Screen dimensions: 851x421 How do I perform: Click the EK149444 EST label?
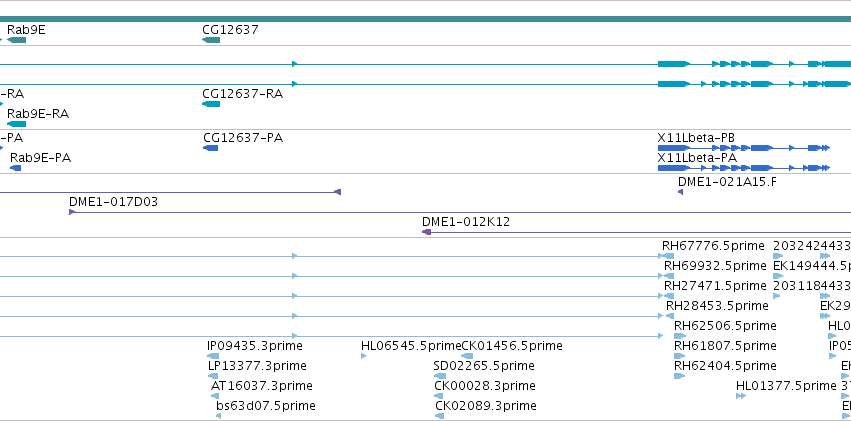tap(812, 266)
